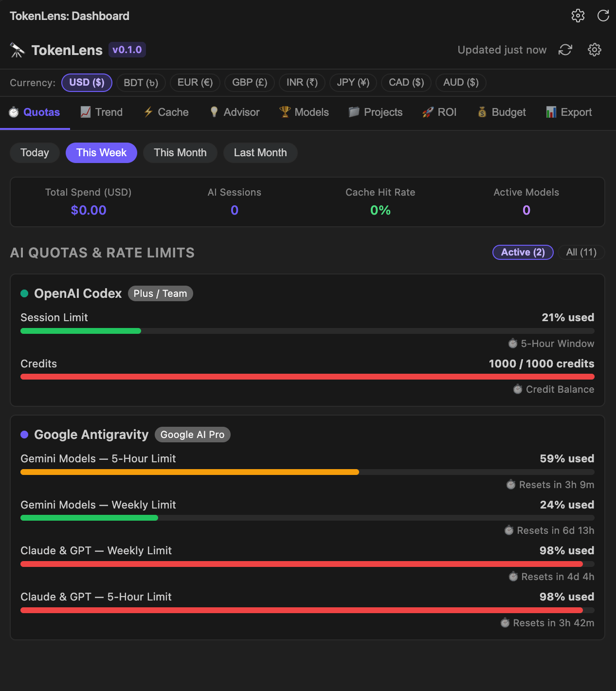The height and width of the screenshot is (691, 616).
Task: Click the Plus / Team plan badge
Action: tap(161, 293)
